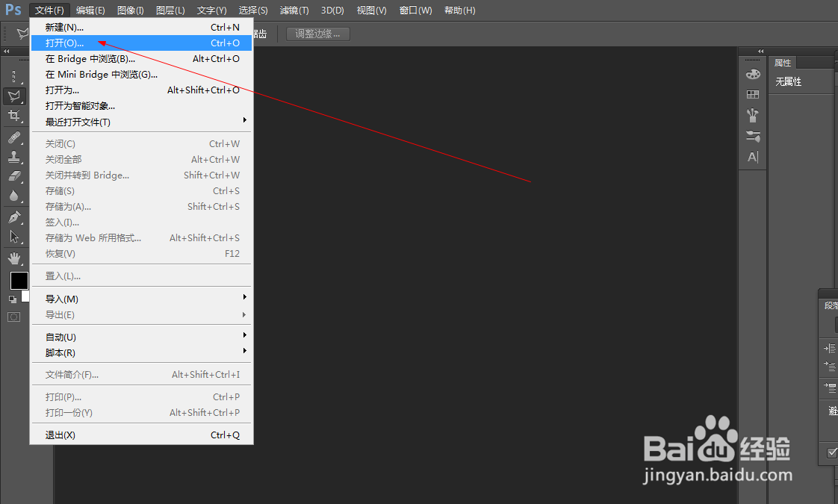The height and width of the screenshot is (504, 838).
Task: Switch to the 属性 tab
Action: click(x=783, y=63)
